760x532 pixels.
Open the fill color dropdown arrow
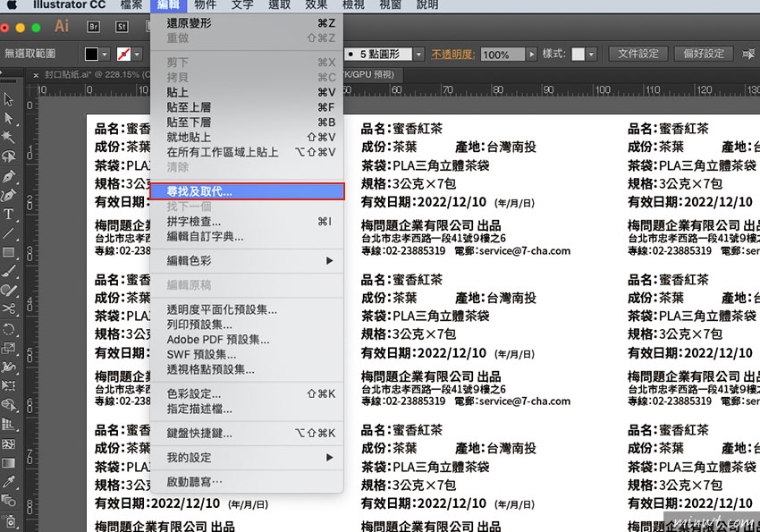(x=106, y=54)
